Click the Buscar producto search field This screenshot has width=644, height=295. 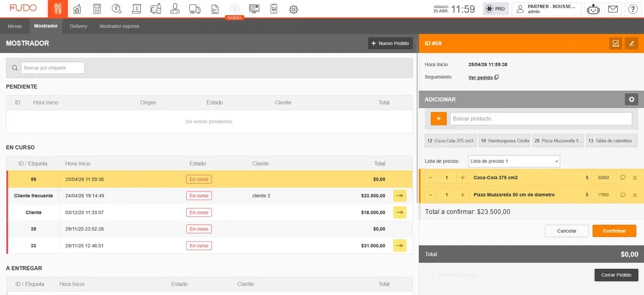coord(541,119)
